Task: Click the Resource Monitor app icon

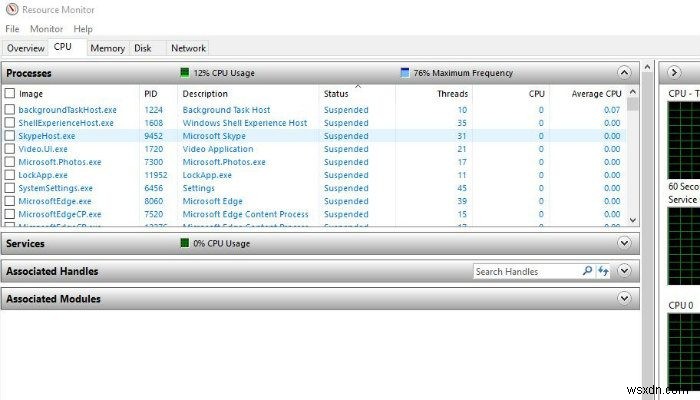Action: point(12,9)
